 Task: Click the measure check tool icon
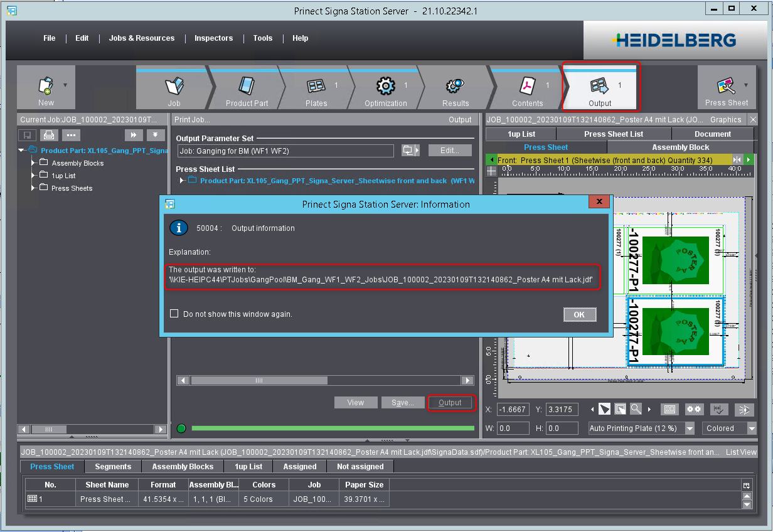click(x=719, y=409)
